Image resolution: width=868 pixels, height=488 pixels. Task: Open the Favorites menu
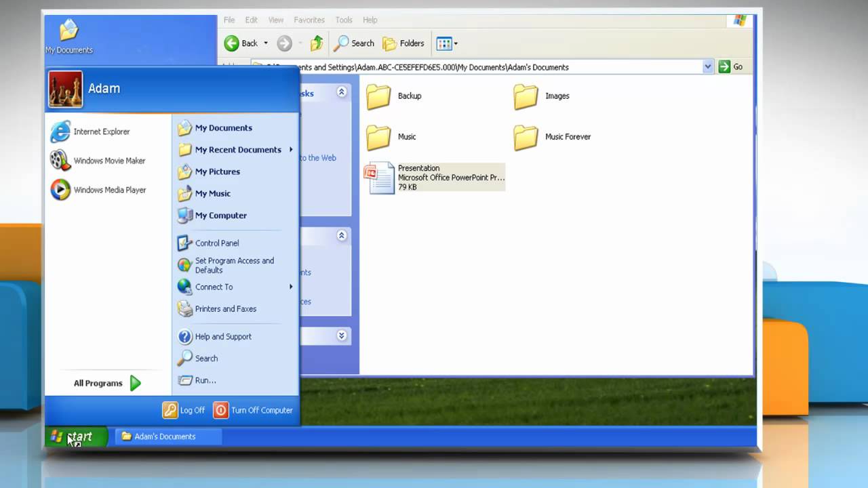click(309, 20)
